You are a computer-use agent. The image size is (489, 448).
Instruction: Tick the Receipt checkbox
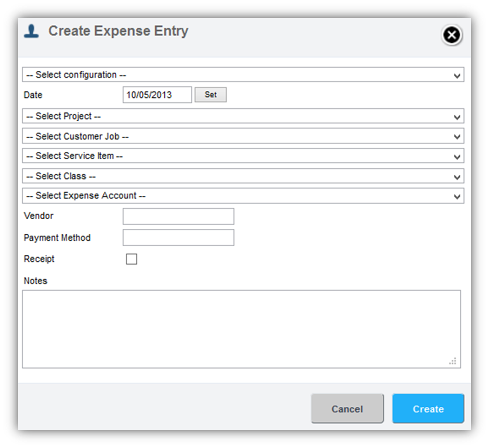click(131, 259)
